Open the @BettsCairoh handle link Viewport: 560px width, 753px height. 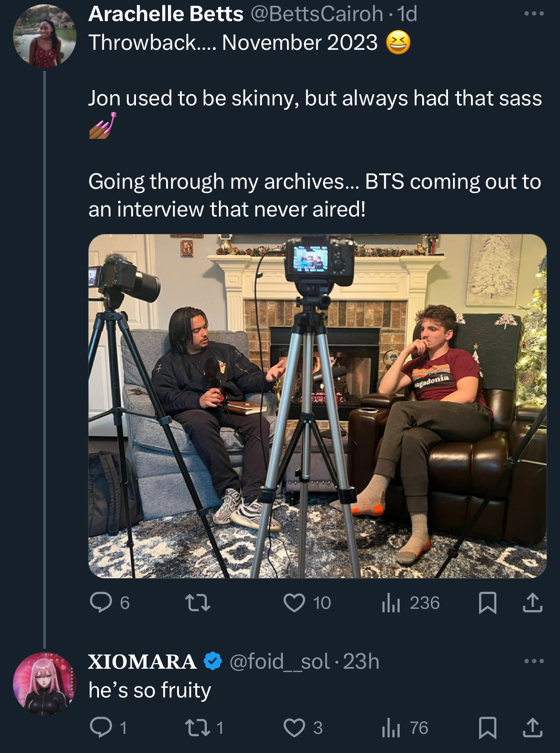pos(317,14)
